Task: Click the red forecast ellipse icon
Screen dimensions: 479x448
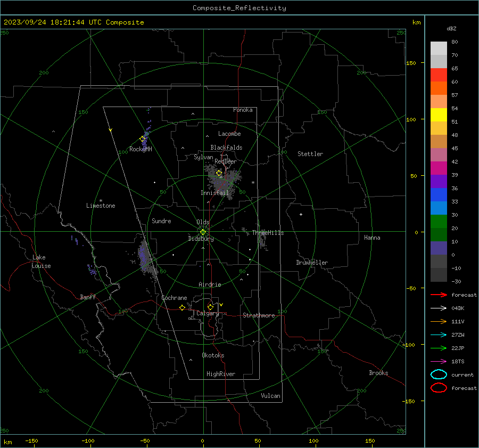Action: coord(439,388)
